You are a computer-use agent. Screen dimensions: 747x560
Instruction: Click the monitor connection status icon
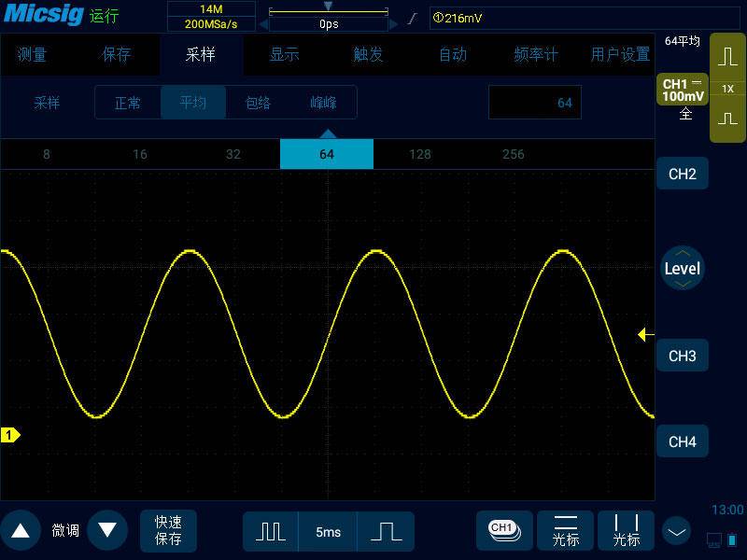click(714, 540)
